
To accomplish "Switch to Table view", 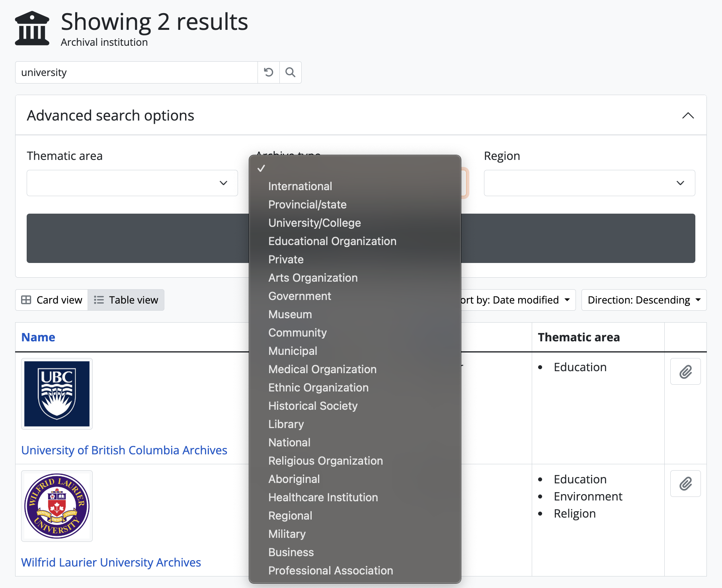I will [126, 300].
